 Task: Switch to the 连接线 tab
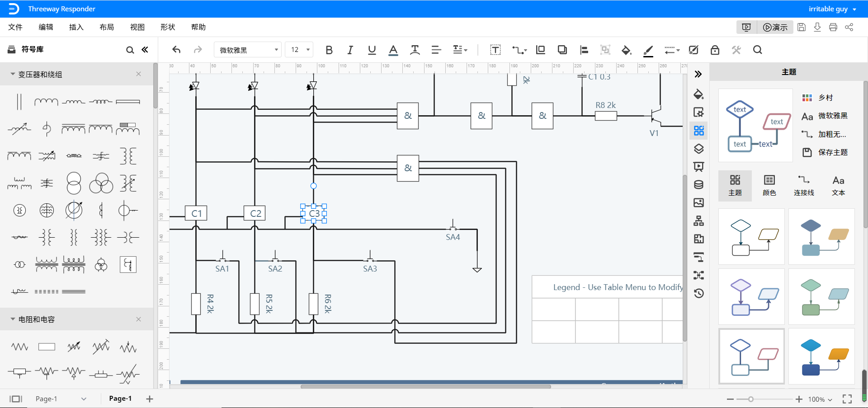click(804, 185)
